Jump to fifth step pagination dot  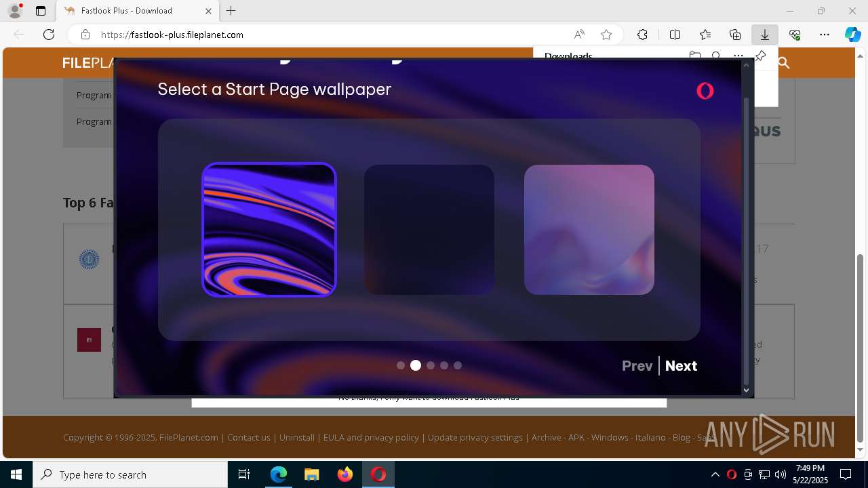coord(458,365)
